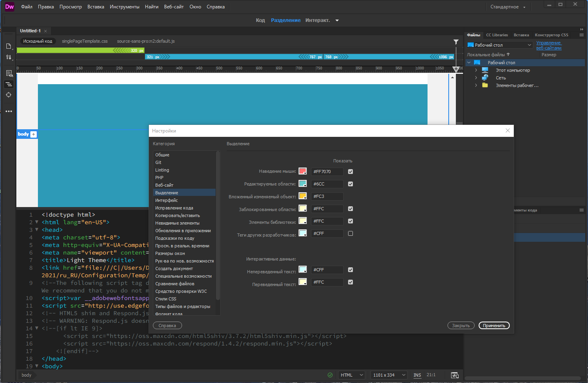Click the plus icon next to body tag

34,134
